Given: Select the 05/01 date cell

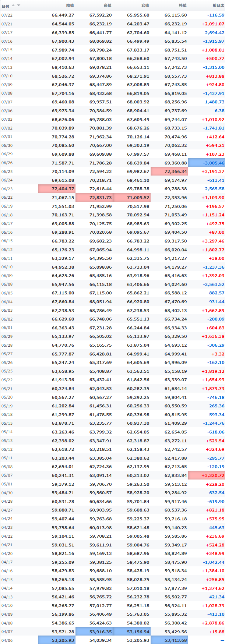Looking at the screenshot, I should point(7,484).
